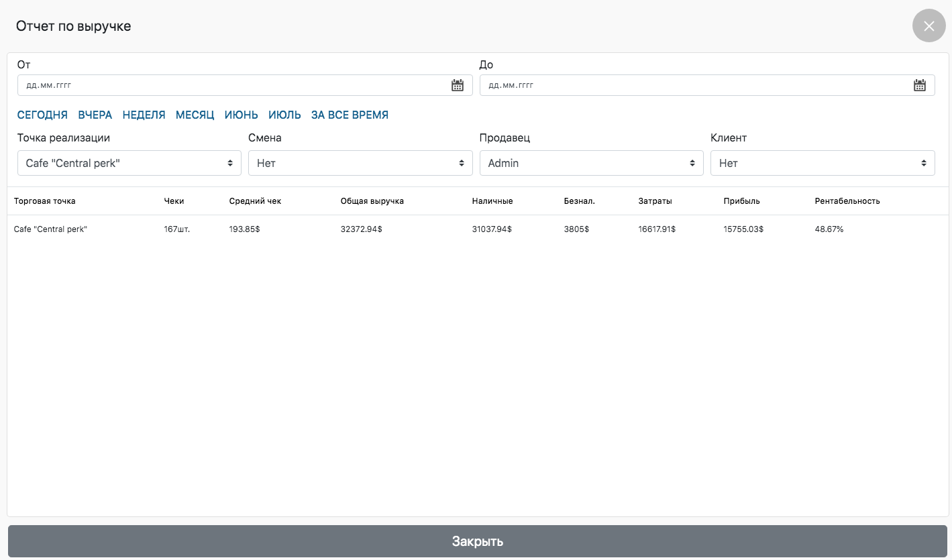Image resolution: width=952 pixels, height=560 pixels.
Task: Choose the ВЧЕРА period filter
Action: tap(95, 115)
